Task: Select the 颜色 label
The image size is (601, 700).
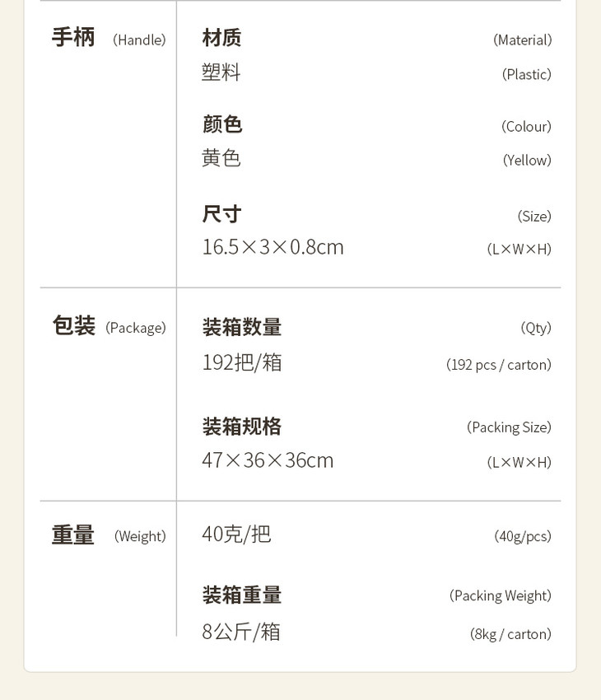Action: point(222,124)
